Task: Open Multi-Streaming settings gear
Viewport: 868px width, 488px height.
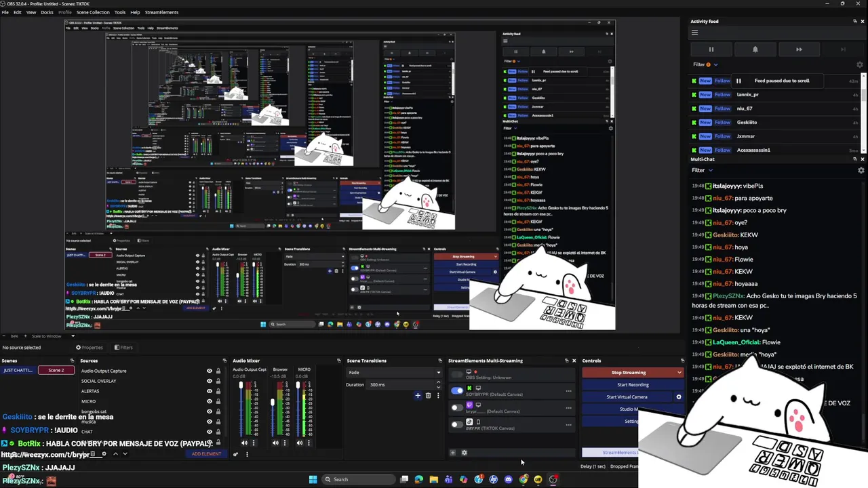Action: [464, 453]
